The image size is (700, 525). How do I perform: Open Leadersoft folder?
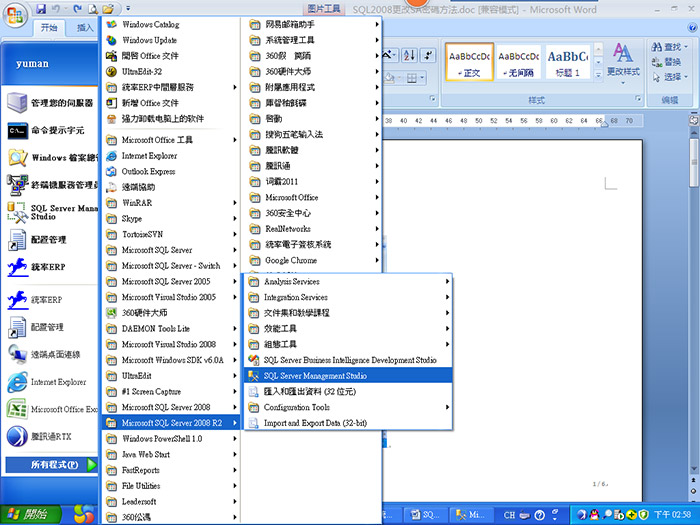click(171, 501)
